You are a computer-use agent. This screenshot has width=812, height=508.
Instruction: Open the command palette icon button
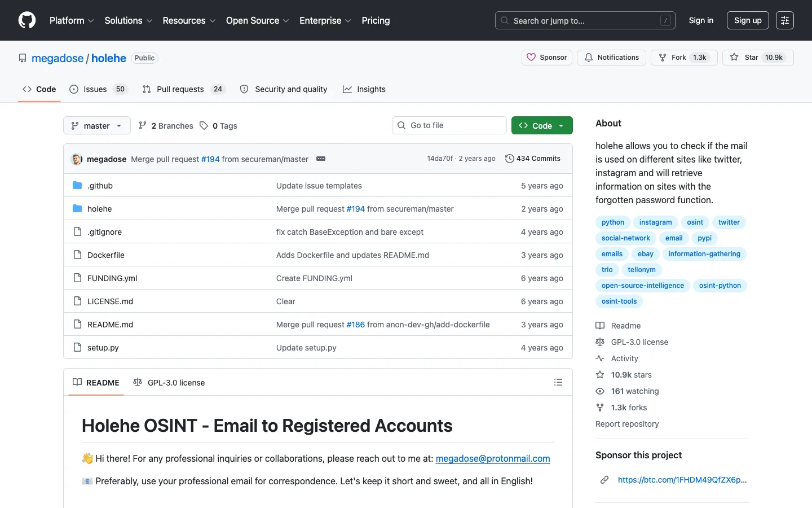pyautogui.click(x=784, y=20)
